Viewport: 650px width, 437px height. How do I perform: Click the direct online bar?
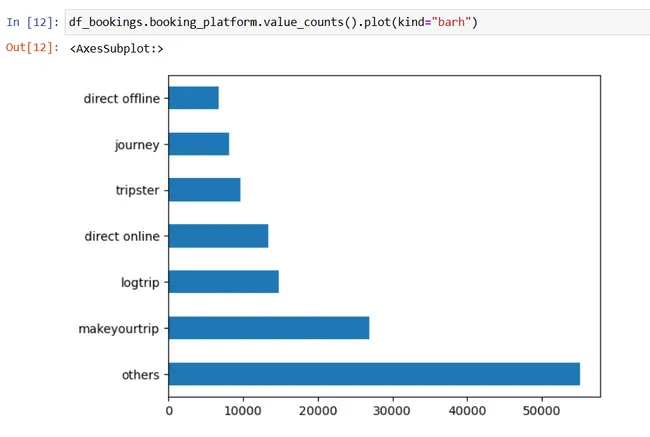[218, 236]
